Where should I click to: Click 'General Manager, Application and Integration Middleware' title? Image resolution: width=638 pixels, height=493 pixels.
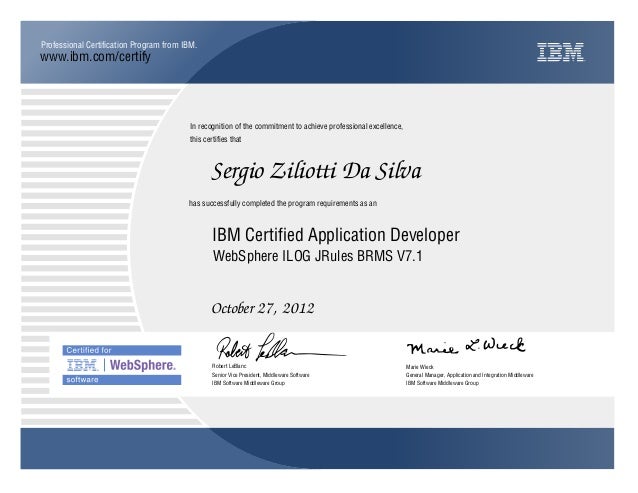[x=469, y=375]
